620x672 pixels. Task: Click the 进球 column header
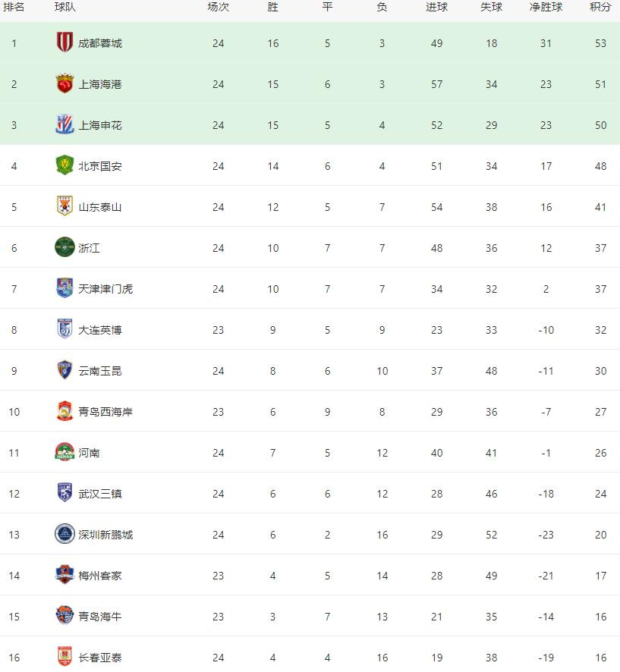[x=436, y=7]
